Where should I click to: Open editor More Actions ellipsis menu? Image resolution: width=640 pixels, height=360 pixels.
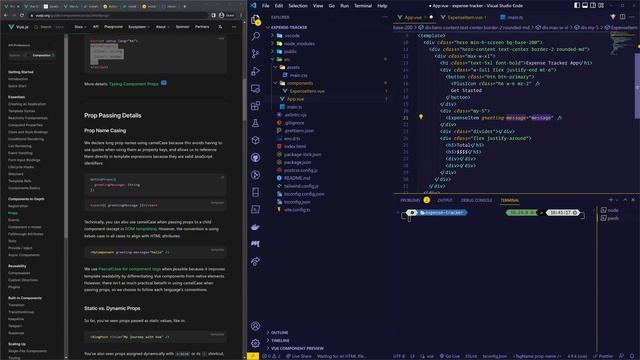tap(632, 17)
